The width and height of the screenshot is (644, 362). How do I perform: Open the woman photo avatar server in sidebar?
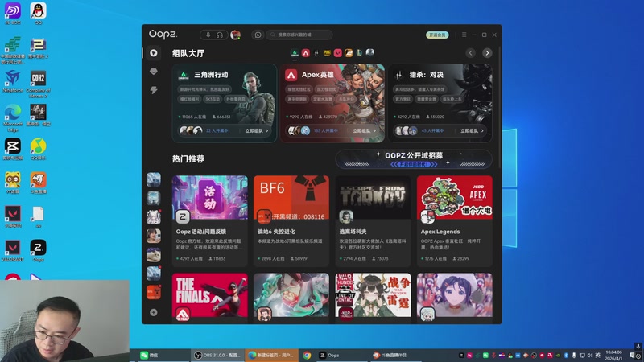[154, 236]
